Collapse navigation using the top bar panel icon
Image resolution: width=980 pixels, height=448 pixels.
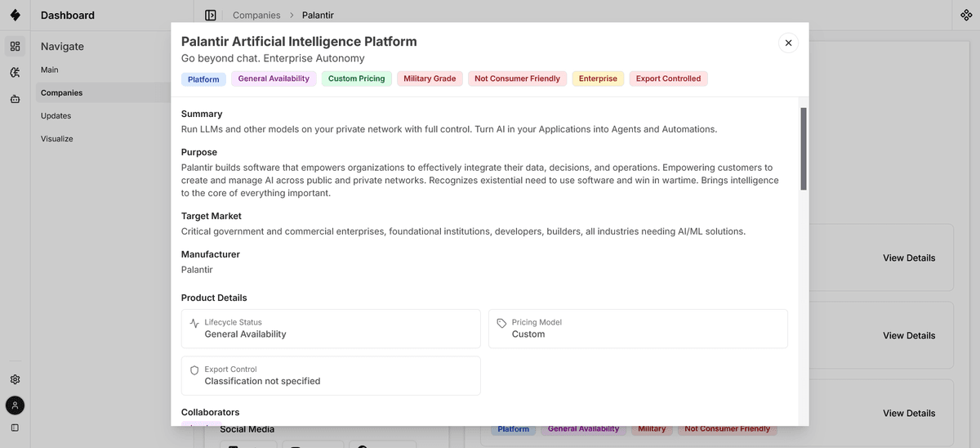click(x=211, y=15)
